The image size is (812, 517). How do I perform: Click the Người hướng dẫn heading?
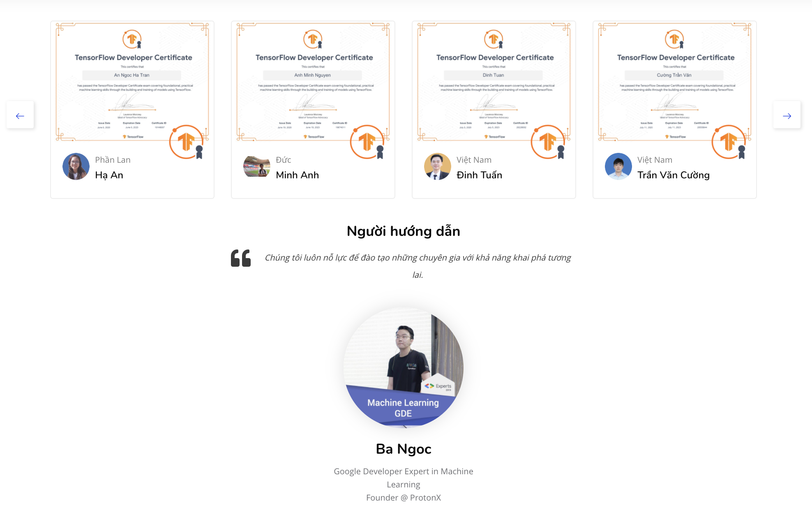[404, 231]
